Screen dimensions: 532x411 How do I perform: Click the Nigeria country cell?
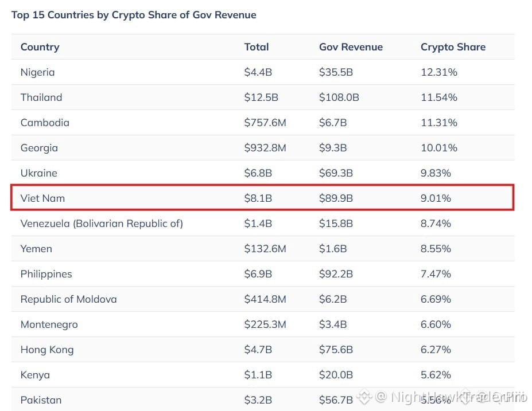37,72
